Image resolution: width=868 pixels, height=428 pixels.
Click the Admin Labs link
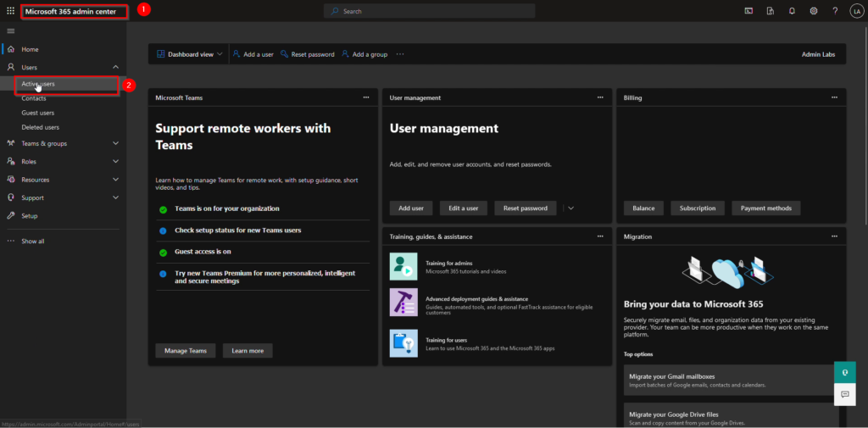pyautogui.click(x=818, y=54)
